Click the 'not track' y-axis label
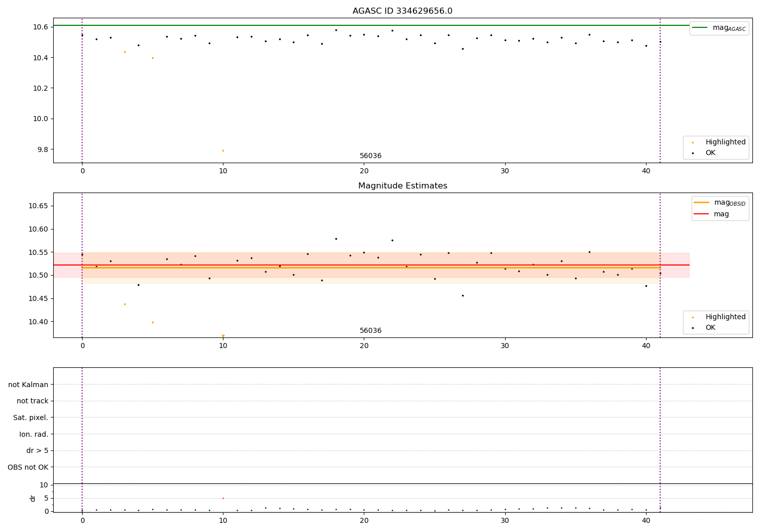This screenshot has width=760, height=532. [32, 401]
